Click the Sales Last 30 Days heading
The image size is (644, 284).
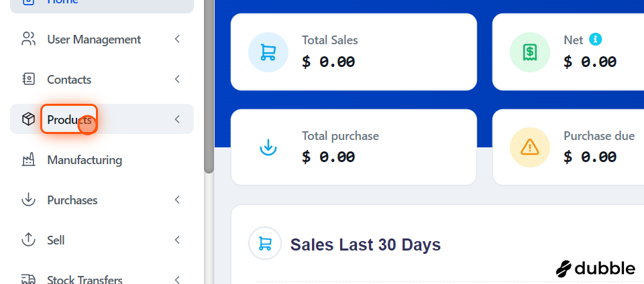(x=366, y=244)
